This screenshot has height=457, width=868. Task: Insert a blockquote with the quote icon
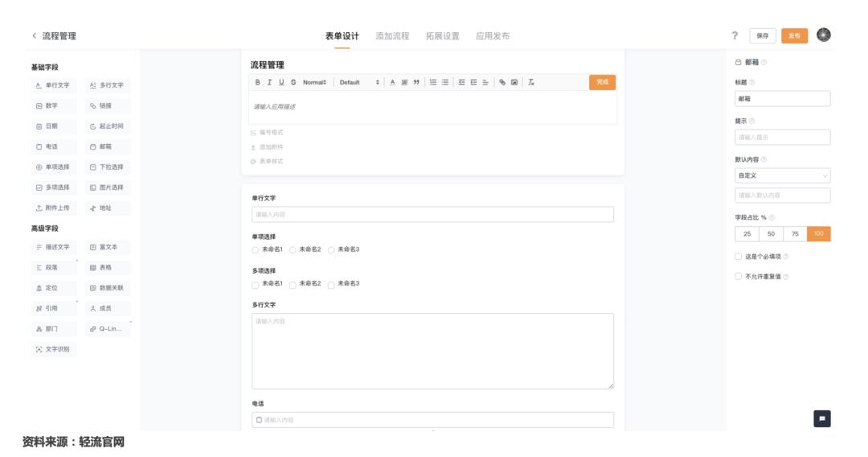pos(416,82)
